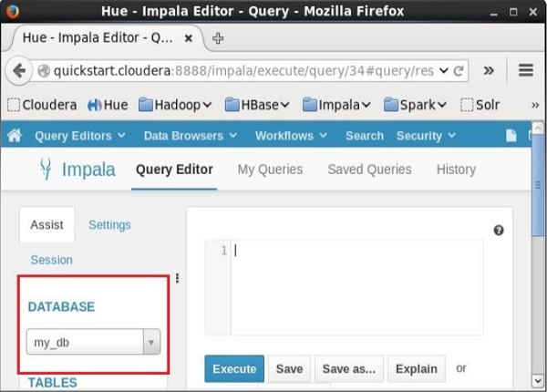Click the Hue home icon
The height and width of the screenshot is (392, 547).
pyautogui.click(x=14, y=136)
